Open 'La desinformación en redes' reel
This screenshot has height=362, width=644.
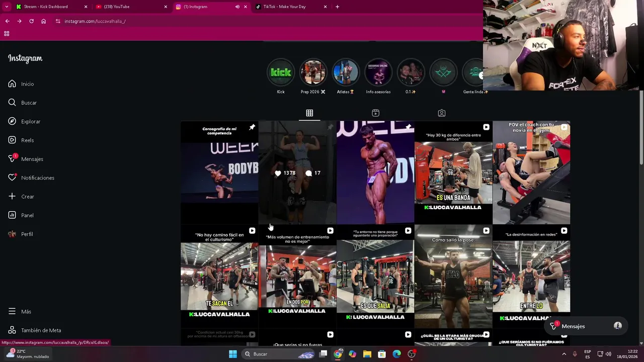(x=531, y=277)
